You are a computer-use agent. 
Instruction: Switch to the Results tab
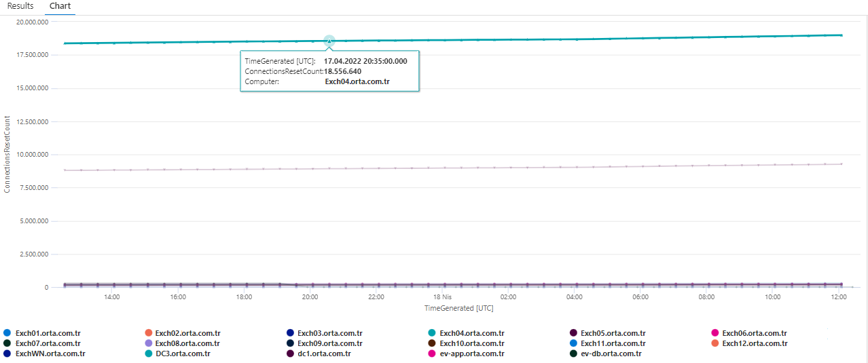pos(20,6)
